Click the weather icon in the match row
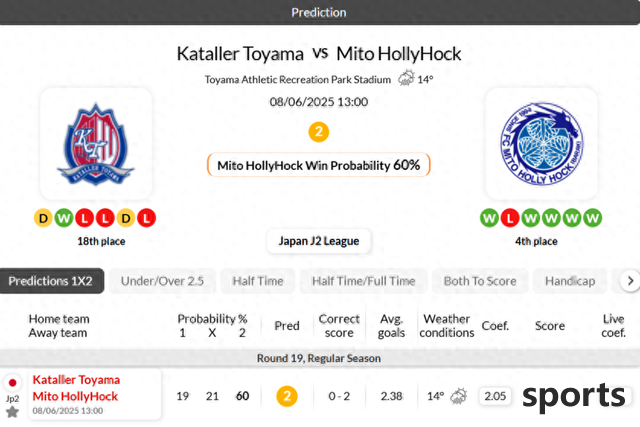 (x=459, y=396)
